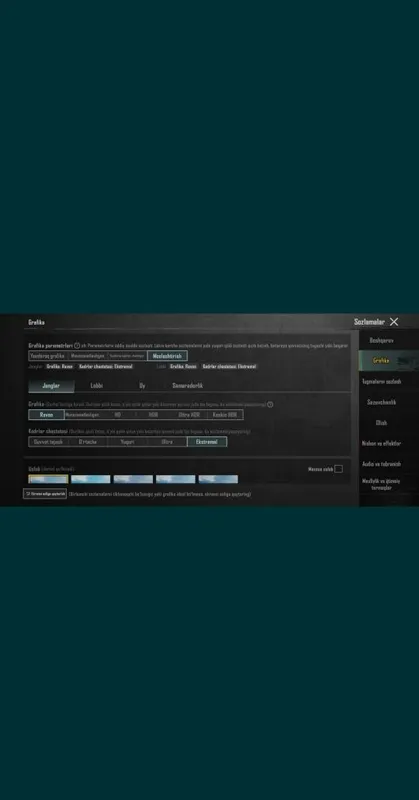Set frame rate to Yuqori
This screenshot has height=800, width=419.
pyautogui.click(x=128, y=442)
